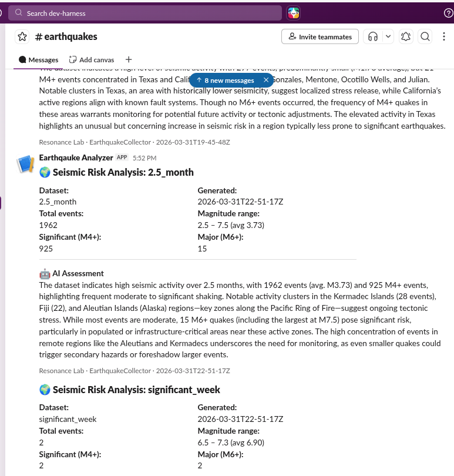The height and width of the screenshot is (476, 454).
Task: Dismiss the new messages banner
Action: pos(266,80)
